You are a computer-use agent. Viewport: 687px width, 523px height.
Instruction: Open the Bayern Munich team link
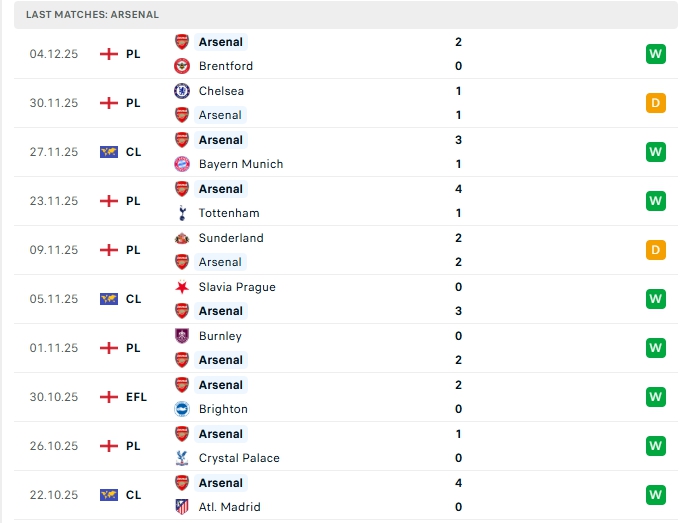240,164
